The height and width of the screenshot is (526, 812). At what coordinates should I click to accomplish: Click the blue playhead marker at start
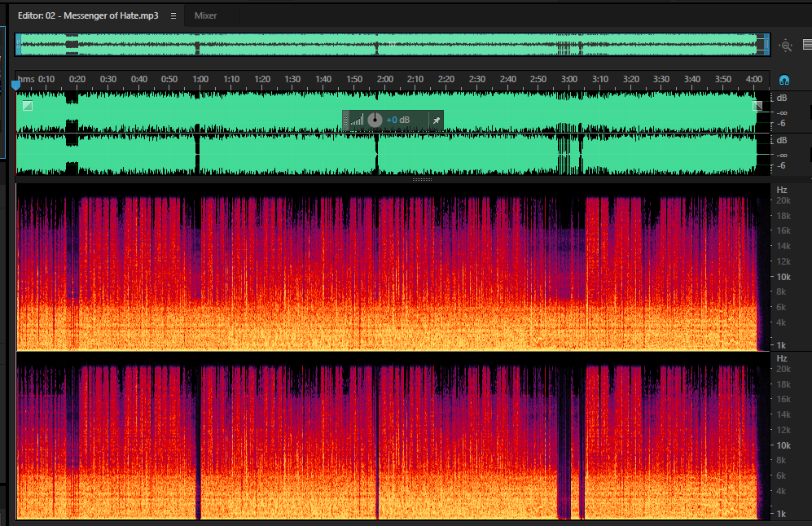click(x=15, y=85)
